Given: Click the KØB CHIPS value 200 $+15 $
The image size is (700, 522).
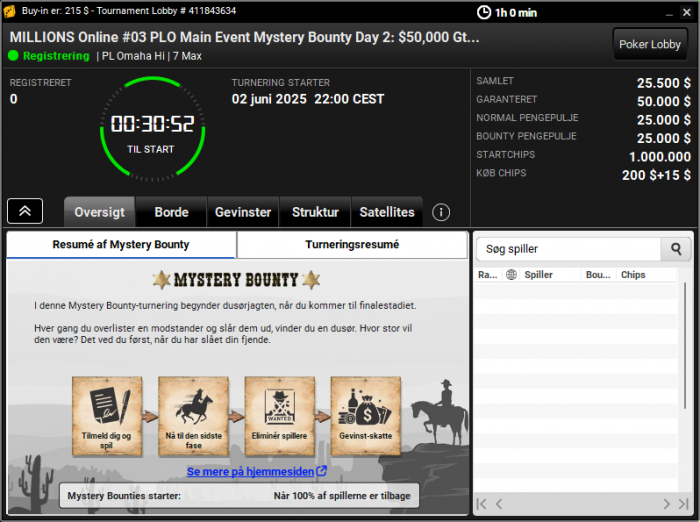Looking at the screenshot, I should click(x=656, y=175).
